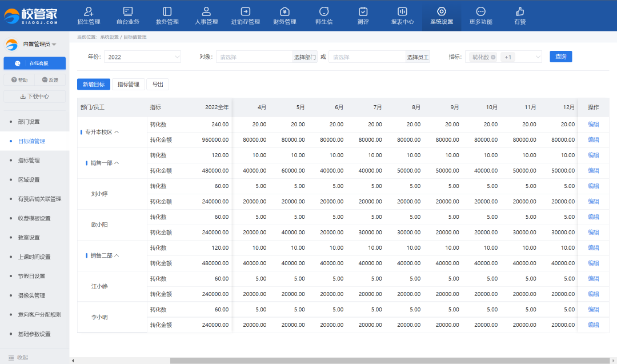Click the 选择部门 button
The image size is (617, 364).
(x=305, y=57)
